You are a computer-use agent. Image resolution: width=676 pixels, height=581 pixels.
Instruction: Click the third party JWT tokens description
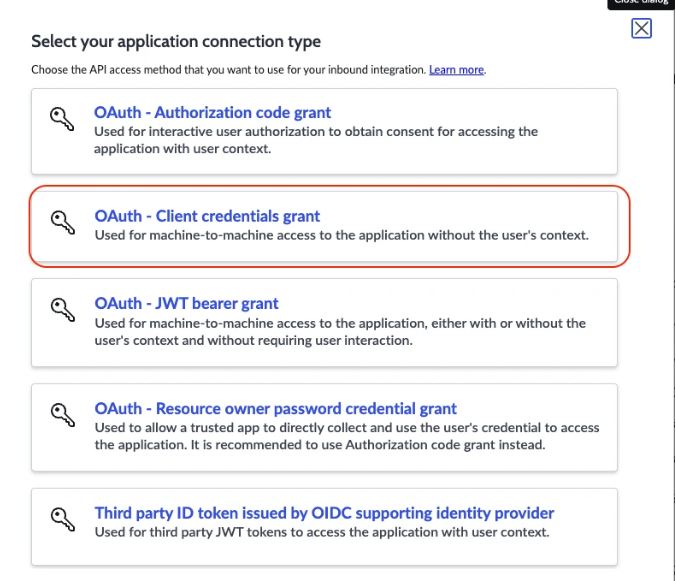pyautogui.click(x=322, y=532)
